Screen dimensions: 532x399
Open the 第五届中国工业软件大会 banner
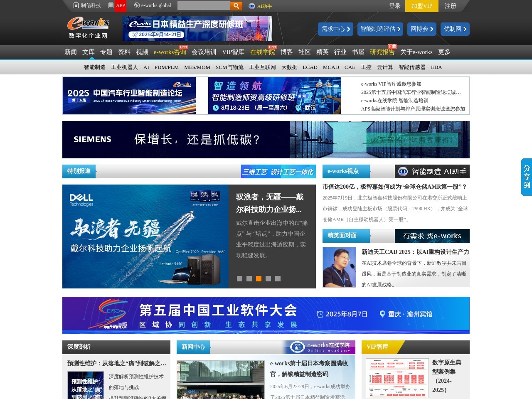point(266,315)
